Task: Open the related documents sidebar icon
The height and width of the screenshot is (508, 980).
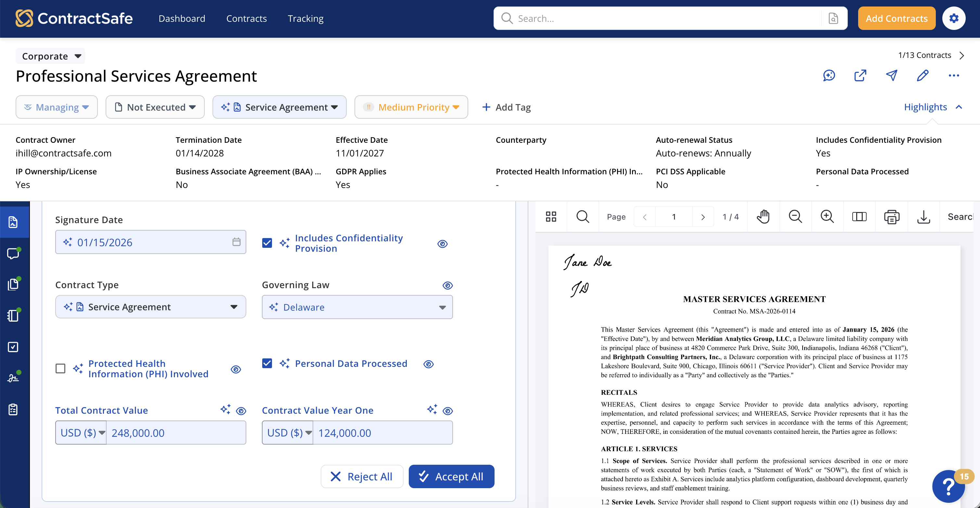Action: click(x=13, y=285)
